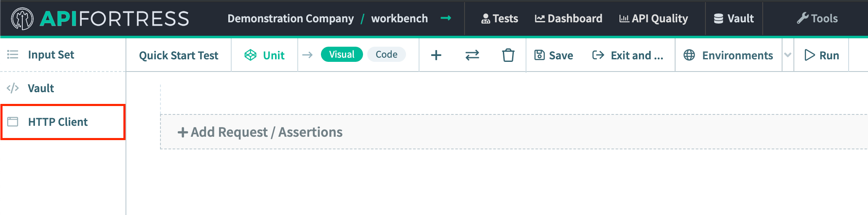Click the plus icon in the toolbar
This screenshot has height=215, width=868.
point(436,55)
